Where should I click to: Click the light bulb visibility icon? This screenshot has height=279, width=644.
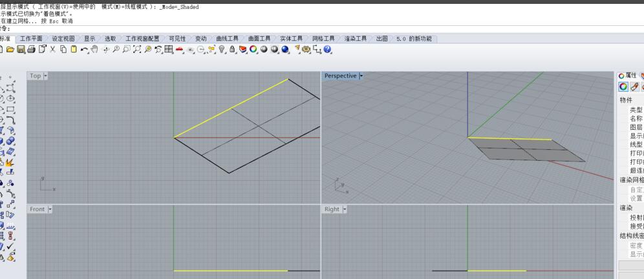coord(222,50)
